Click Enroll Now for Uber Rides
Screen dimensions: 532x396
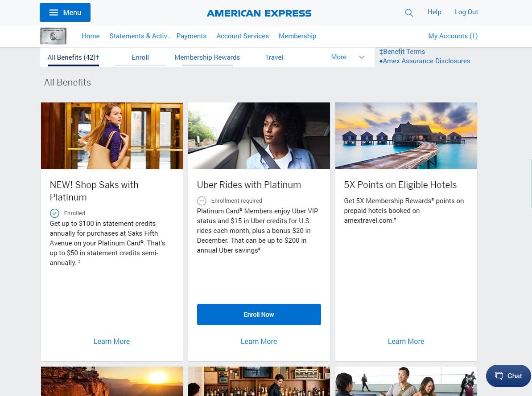click(x=259, y=314)
